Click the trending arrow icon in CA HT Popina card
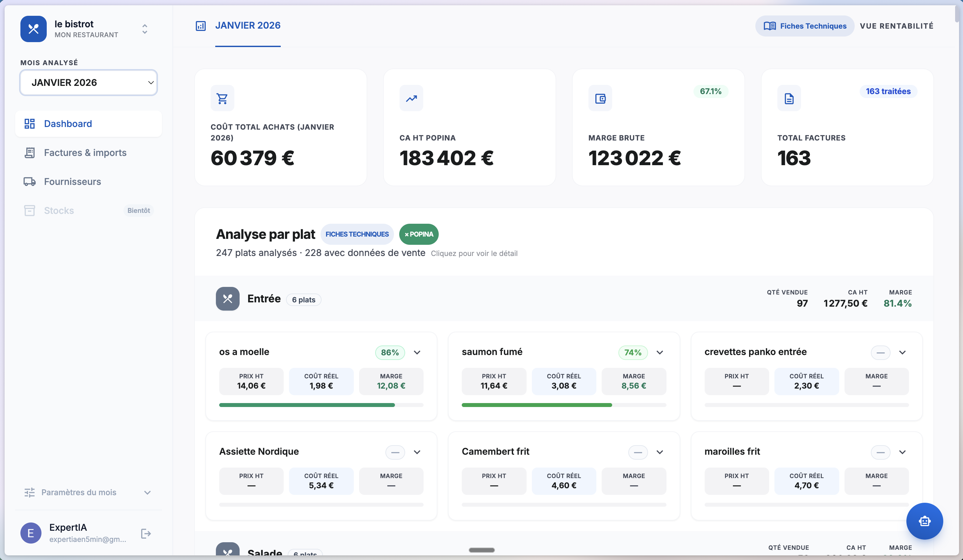This screenshot has height=560, width=963. [x=411, y=98]
